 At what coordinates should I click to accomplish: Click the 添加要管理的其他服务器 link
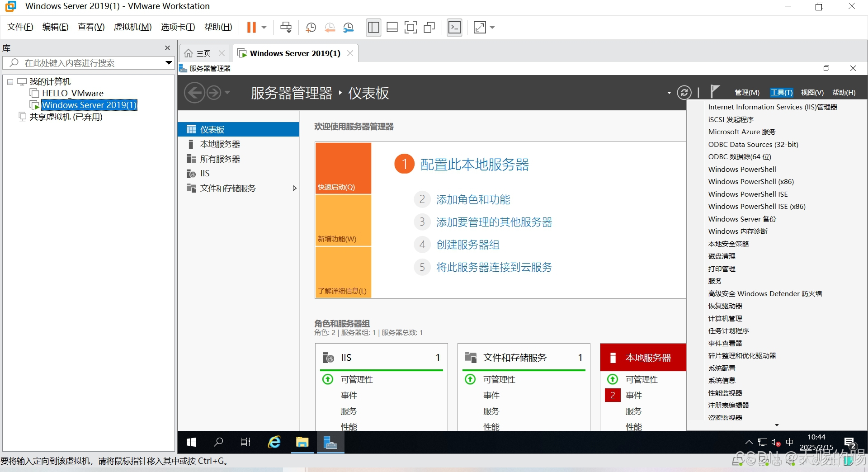(494, 222)
